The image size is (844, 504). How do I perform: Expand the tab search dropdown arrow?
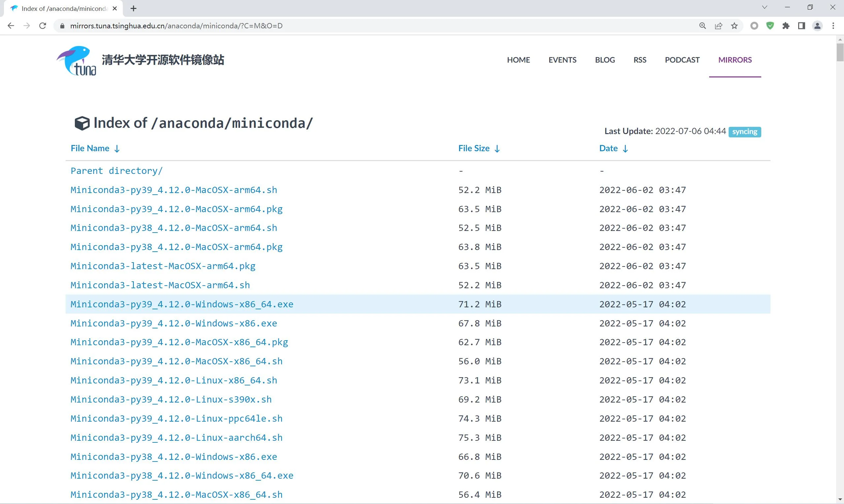point(765,8)
